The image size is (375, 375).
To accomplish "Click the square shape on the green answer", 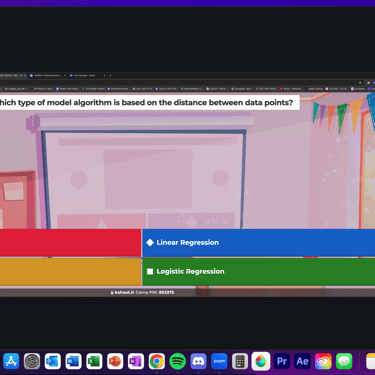I will pyautogui.click(x=150, y=272).
